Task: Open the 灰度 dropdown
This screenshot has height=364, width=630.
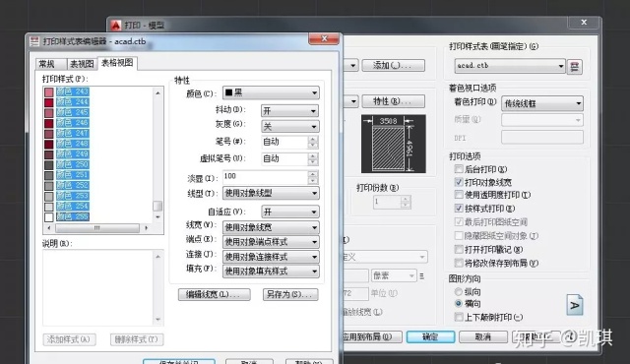Action: (289, 127)
